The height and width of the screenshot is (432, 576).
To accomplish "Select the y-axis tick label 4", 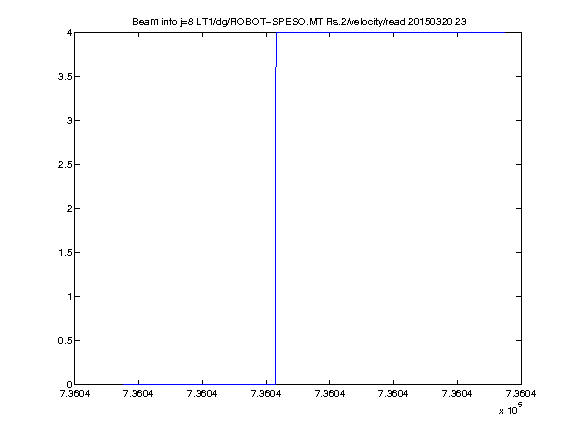I will (x=69, y=33).
